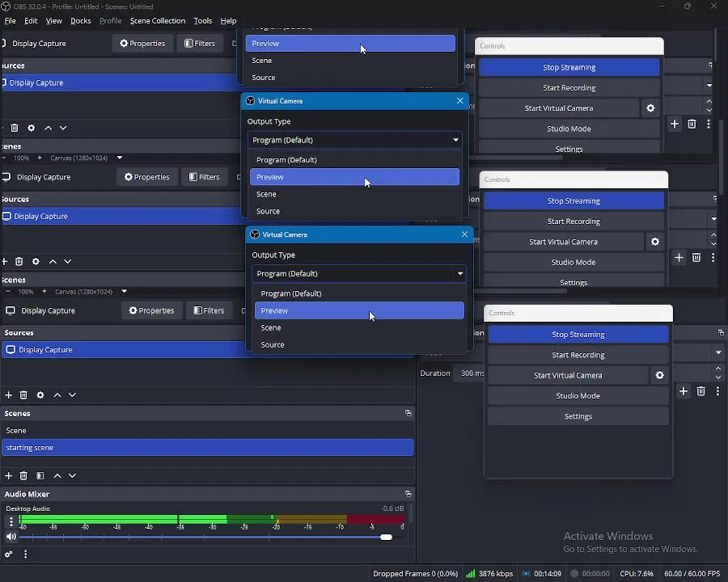728x582 pixels.
Task: Click '60.00 / 60.00 FPS' in status bar
Action: tap(692, 574)
